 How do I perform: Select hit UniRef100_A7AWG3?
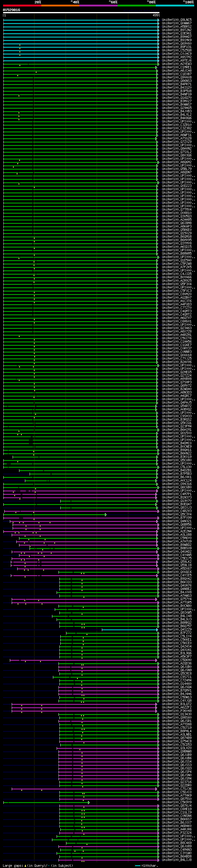coord(177,596)
